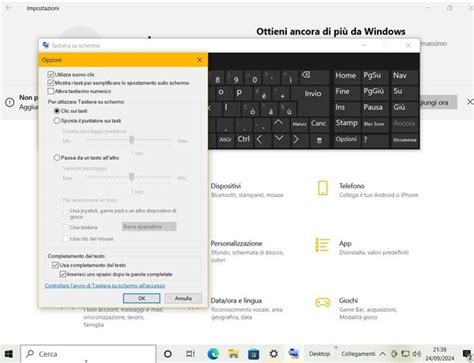Viewport: 474px width, 363px height.
Task: Click the right arrow key on keyboard
Action: click(296, 139)
